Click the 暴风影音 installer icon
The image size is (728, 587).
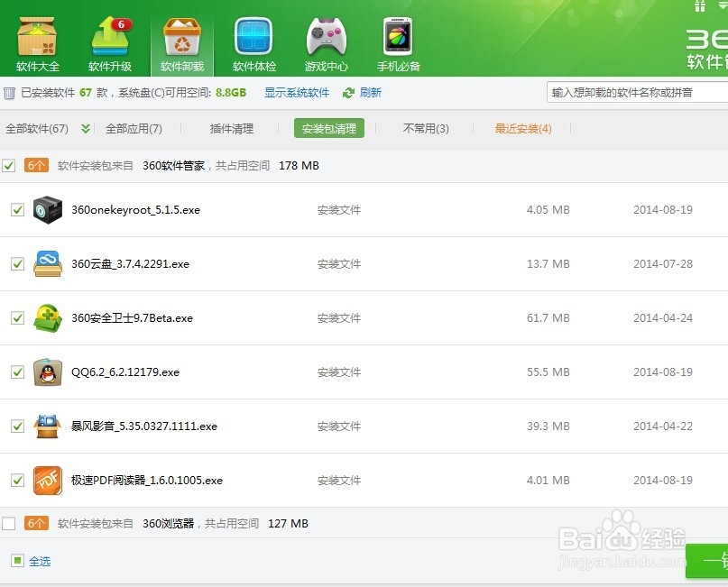tap(48, 426)
